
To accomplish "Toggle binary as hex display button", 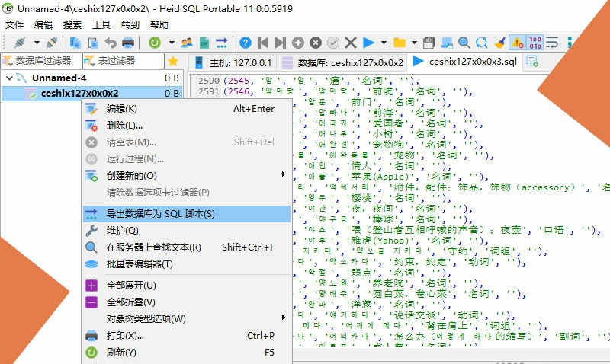I will point(535,43).
